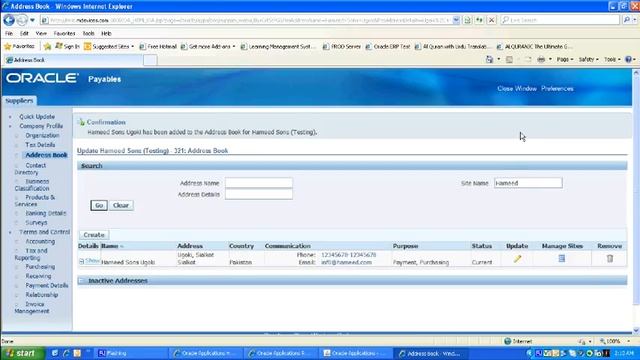The image size is (640, 360).
Task: Open the Edit menu
Action: [x=24, y=33]
